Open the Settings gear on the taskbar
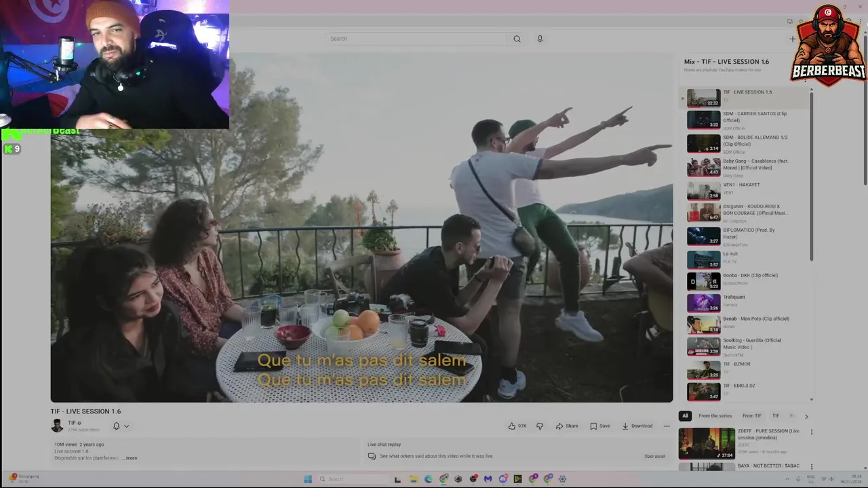The height and width of the screenshot is (488, 868). tap(562, 479)
